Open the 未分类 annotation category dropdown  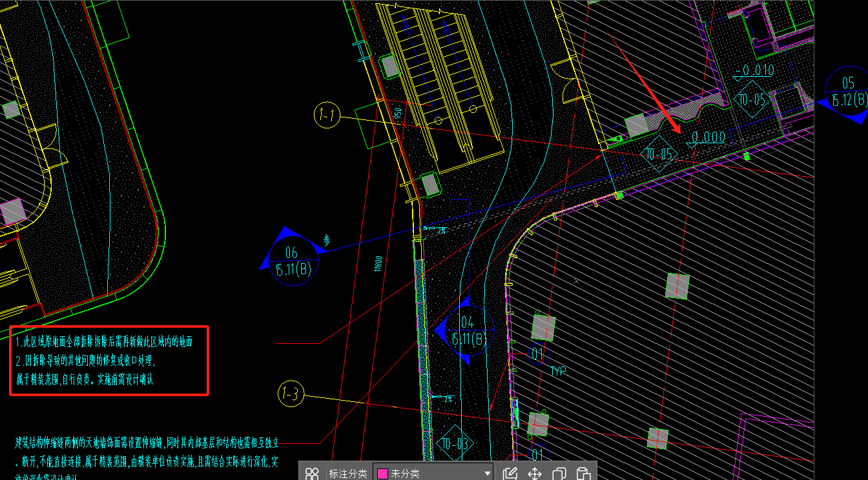coord(433,474)
